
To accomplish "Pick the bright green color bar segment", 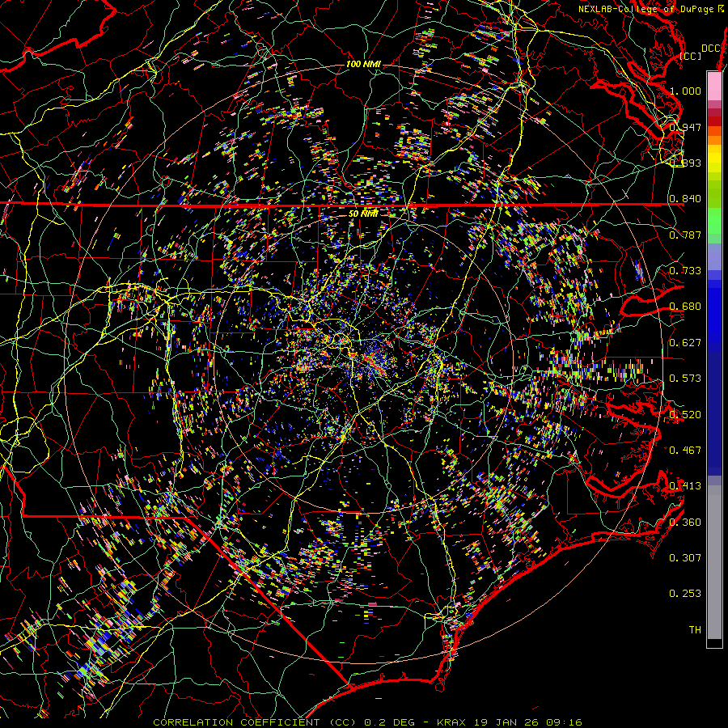I will 714,221.
